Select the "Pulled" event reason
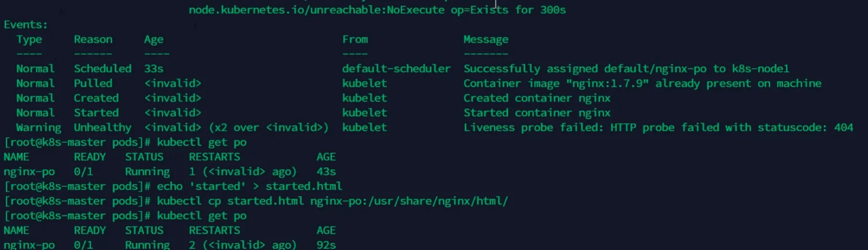The width and height of the screenshot is (868, 250). 93,83
